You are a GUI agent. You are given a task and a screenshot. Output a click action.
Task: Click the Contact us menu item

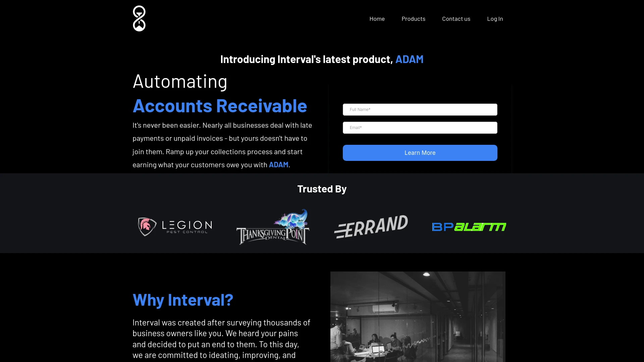coord(456,18)
